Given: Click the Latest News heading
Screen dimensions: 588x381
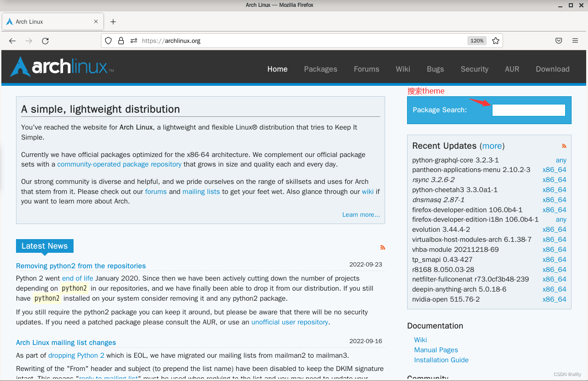Looking at the screenshot, I should pos(44,246).
